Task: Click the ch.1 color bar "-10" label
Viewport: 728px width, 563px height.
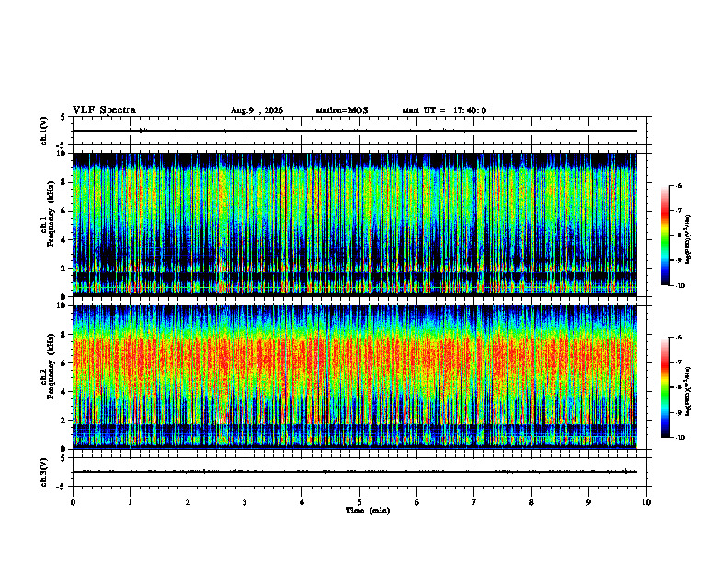Action: [679, 286]
